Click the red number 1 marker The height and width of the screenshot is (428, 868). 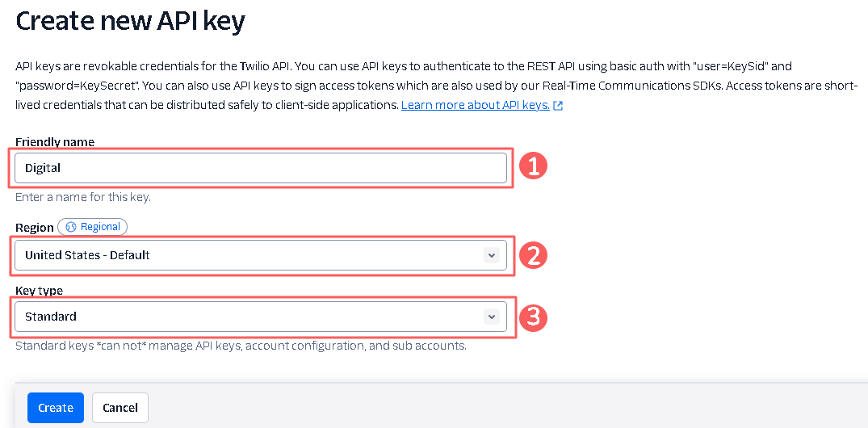(x=533, y=167)
